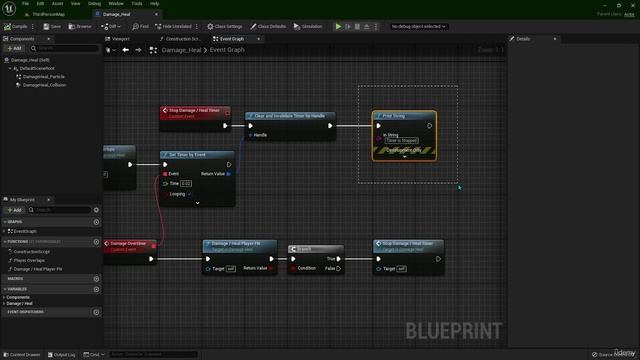
Task: Add new macro with Macros plus icon
Action: click(96, 279)
